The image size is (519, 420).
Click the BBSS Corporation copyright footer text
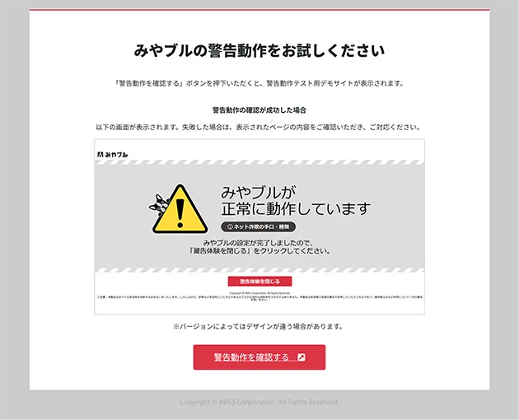click(259, 402)
